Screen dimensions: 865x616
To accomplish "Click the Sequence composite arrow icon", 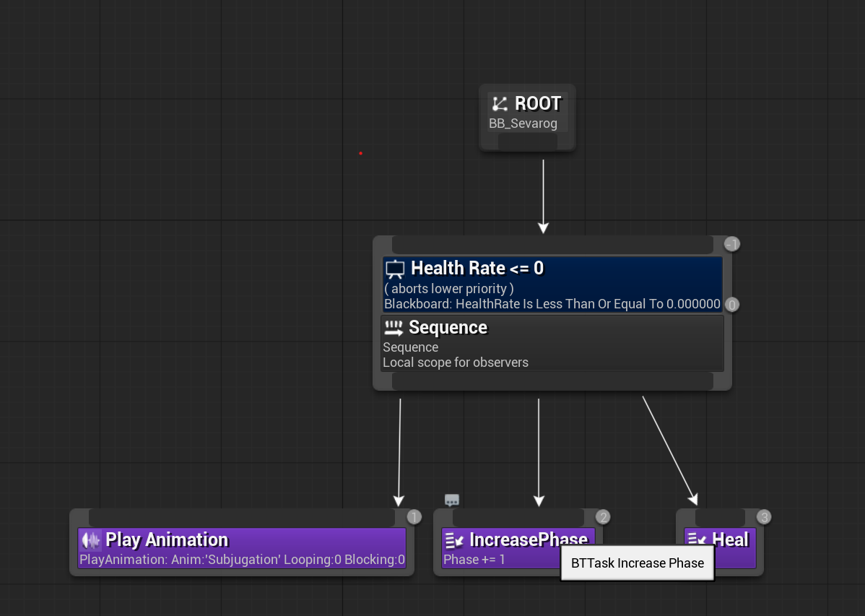I will click(394, 329).
